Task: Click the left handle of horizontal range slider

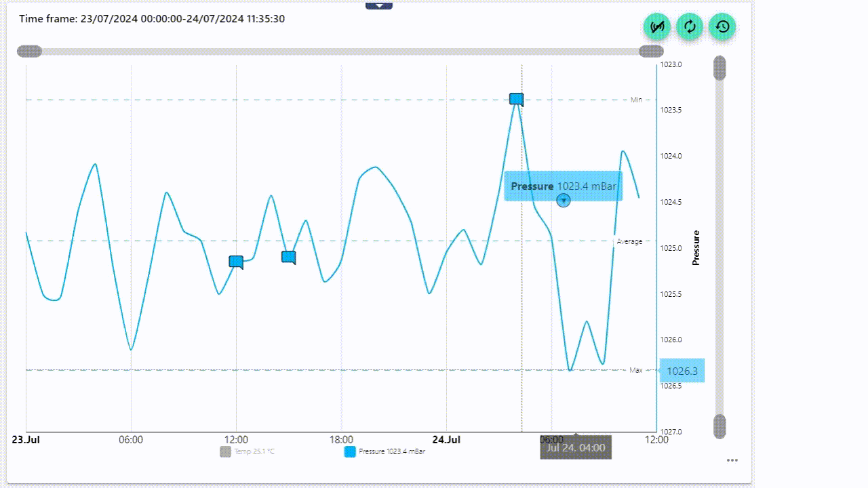Action: (29, 52)
